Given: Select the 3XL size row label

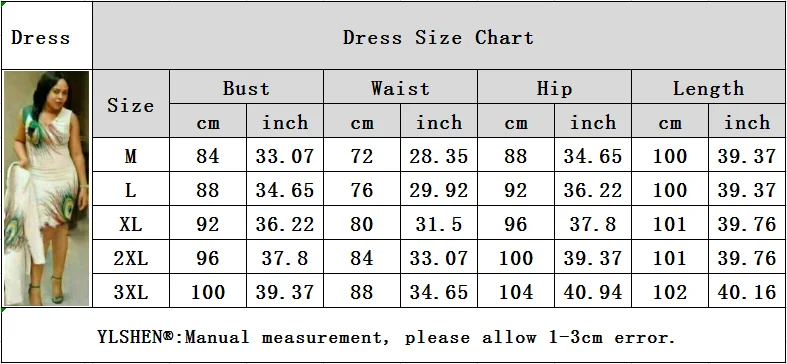Looking at the screenshot, I should pos(130,292).
